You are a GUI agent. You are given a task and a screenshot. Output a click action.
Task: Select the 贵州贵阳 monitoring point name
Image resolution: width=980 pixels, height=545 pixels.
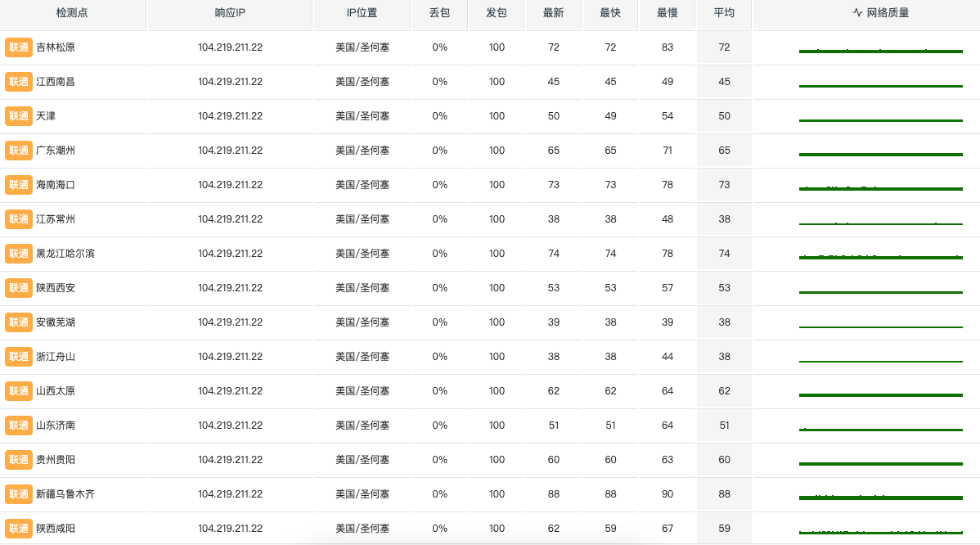coord(56,460)
